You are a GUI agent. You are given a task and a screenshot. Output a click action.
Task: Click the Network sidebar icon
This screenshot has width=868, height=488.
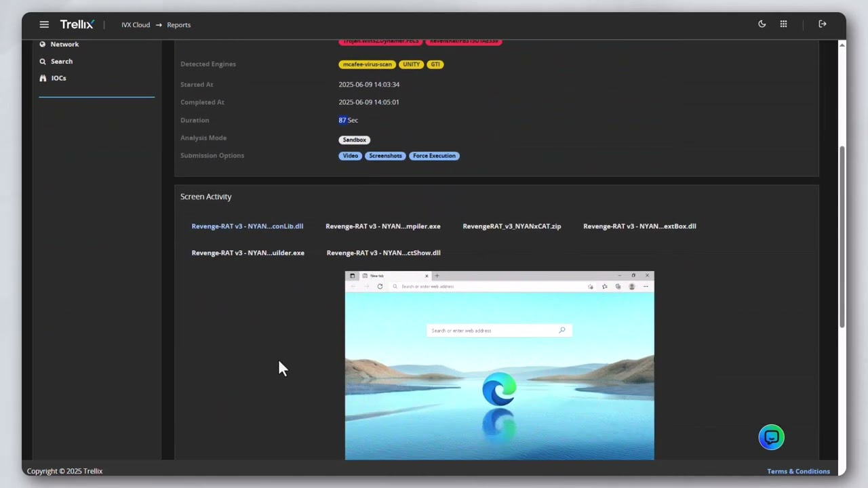(43, 44)
